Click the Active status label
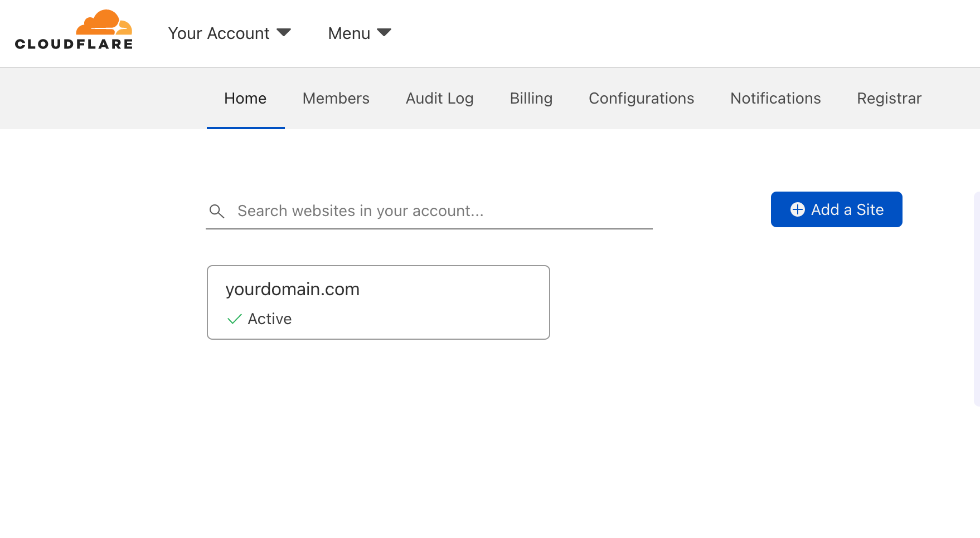The width and height of the screenshot is (980, 538). [x=270, y=319]
